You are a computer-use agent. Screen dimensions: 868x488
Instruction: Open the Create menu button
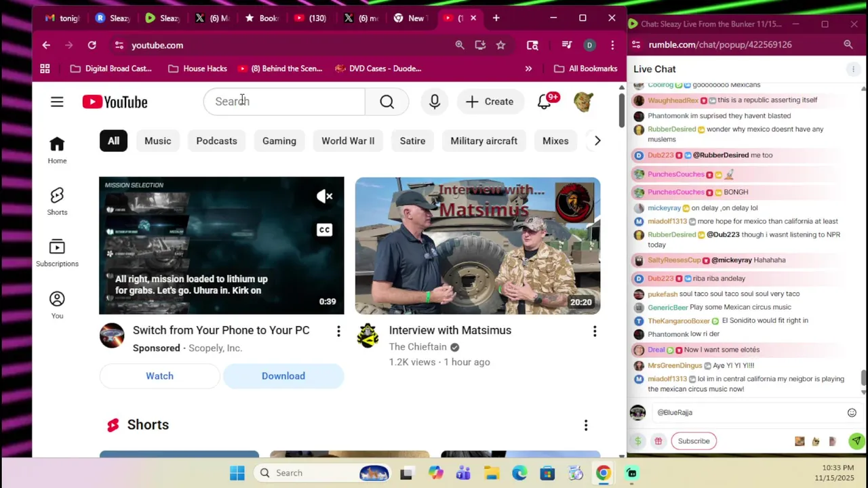pos(490,102)
